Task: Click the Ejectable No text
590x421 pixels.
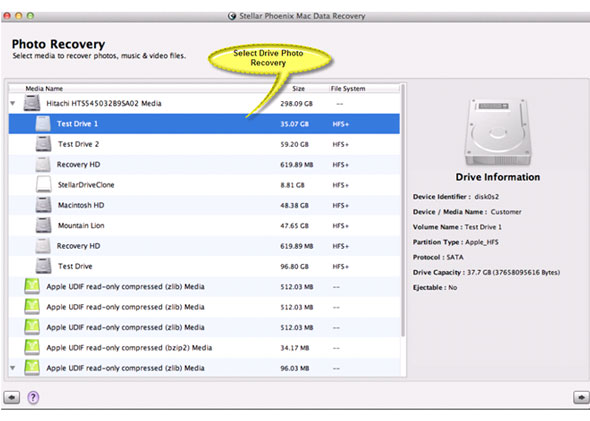Action: 435,287
